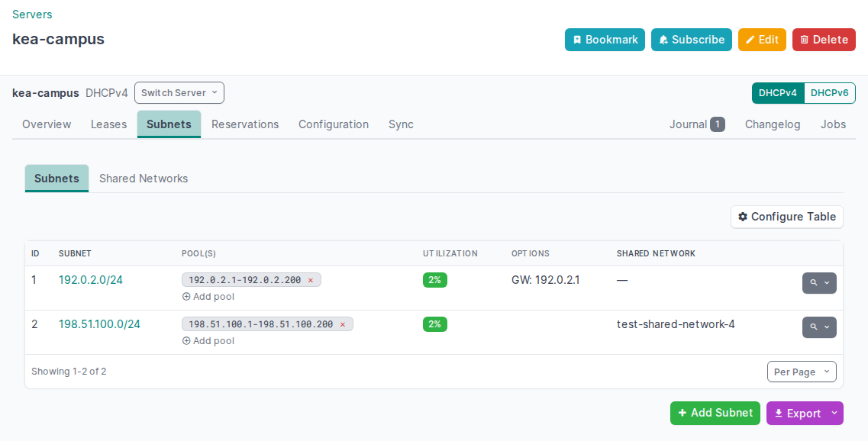Expand actions dropdown arrow for 198.51.100.0/24 row

tap(828, 327)
